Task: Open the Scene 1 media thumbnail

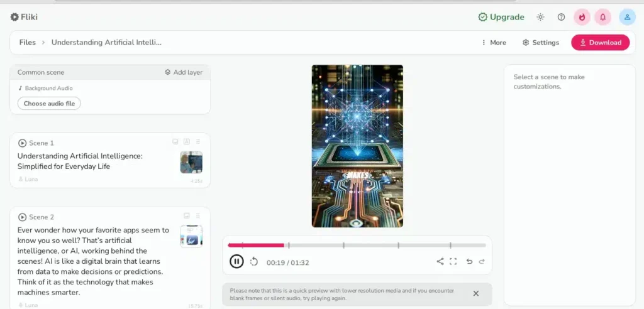Action: tap(191, 162)
